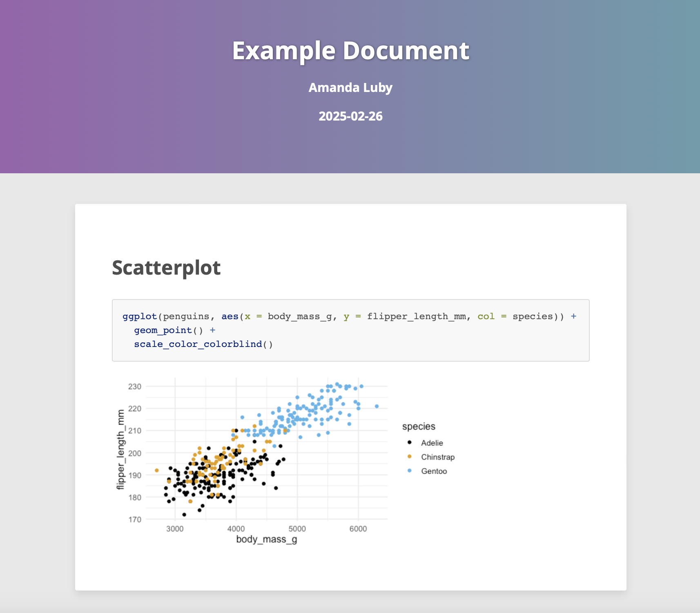Click the leftmost orange Chinstrap data point
The image size is (700, 613).
157,470
